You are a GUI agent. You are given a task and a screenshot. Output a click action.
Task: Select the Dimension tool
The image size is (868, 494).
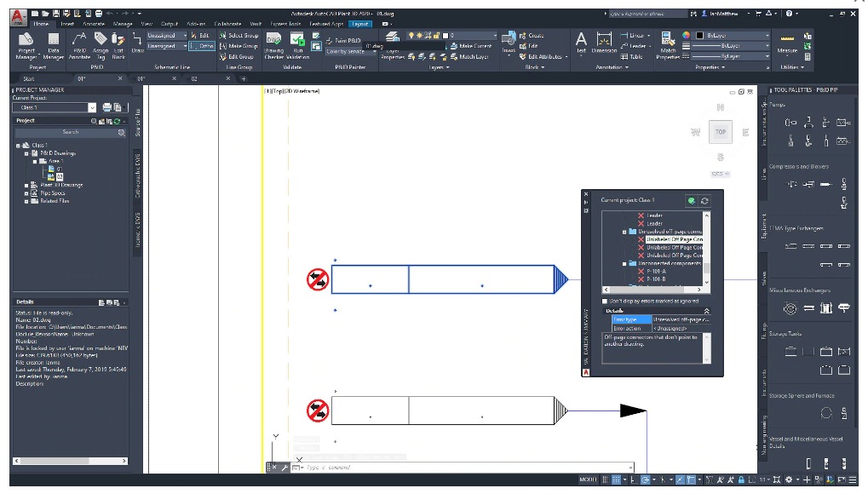point(603,43)
